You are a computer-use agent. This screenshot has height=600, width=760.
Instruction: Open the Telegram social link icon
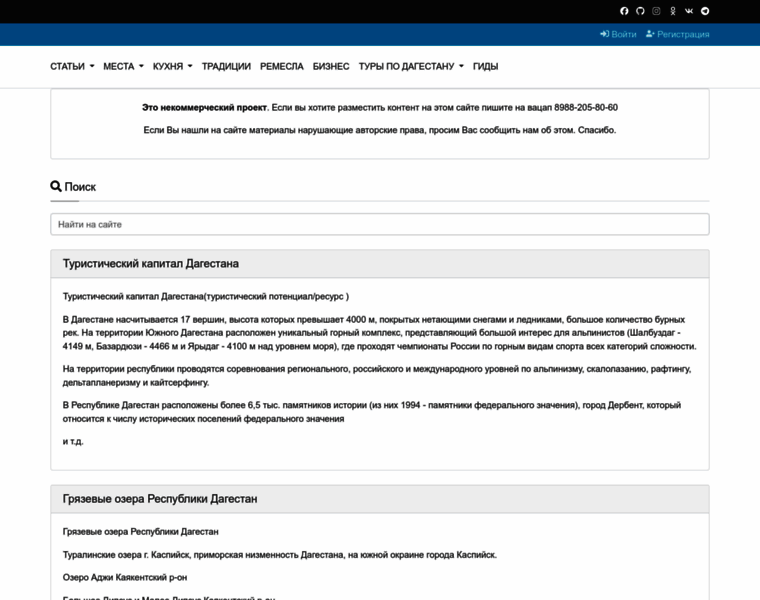pos(705,11)
